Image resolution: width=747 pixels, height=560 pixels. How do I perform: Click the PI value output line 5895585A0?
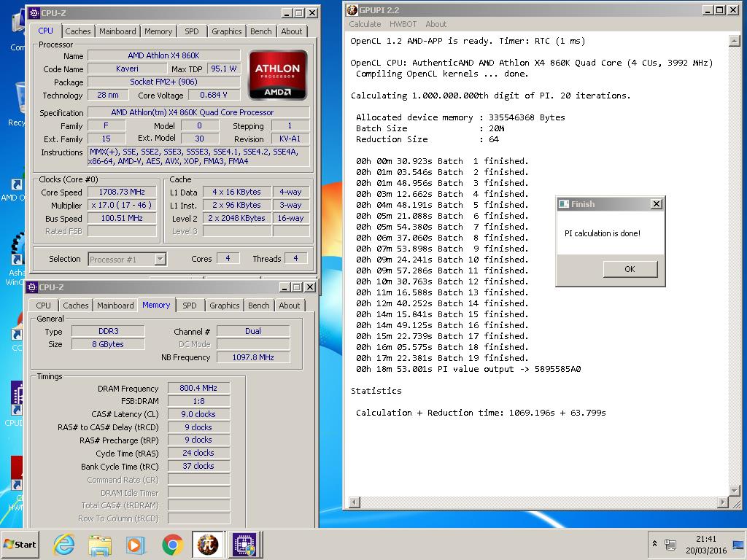click(468, 369)
